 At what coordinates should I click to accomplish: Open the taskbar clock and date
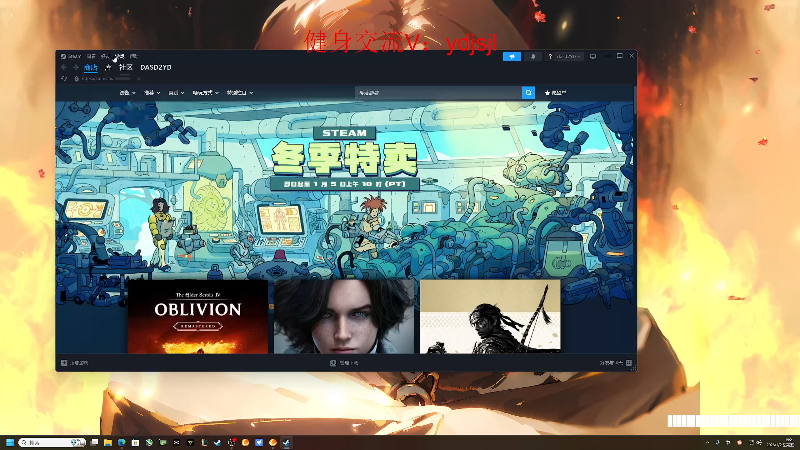(x=780, y=442)
